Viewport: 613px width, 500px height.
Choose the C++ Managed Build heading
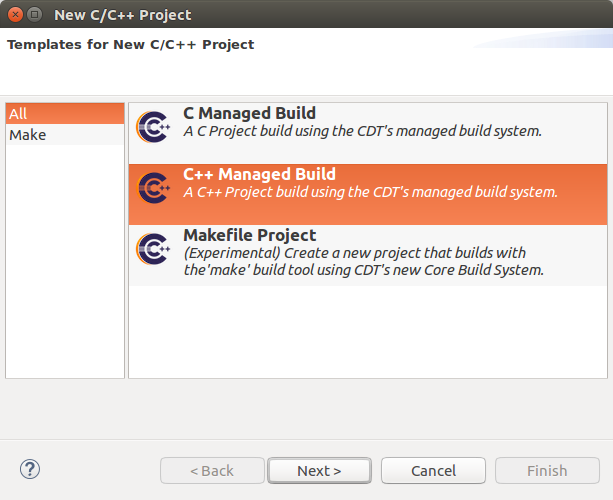259,175
